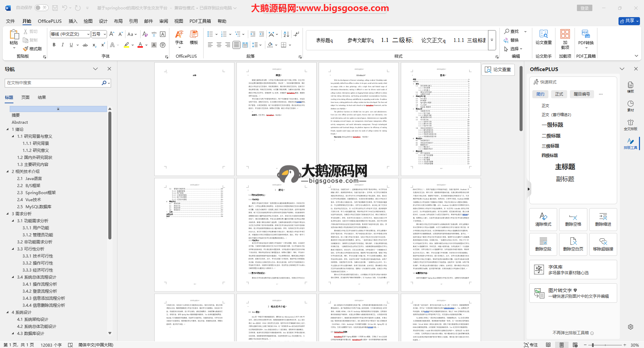Click the 删除空格 remove spaces tool
The image size is (644, 348).
(x=573, y=220)
